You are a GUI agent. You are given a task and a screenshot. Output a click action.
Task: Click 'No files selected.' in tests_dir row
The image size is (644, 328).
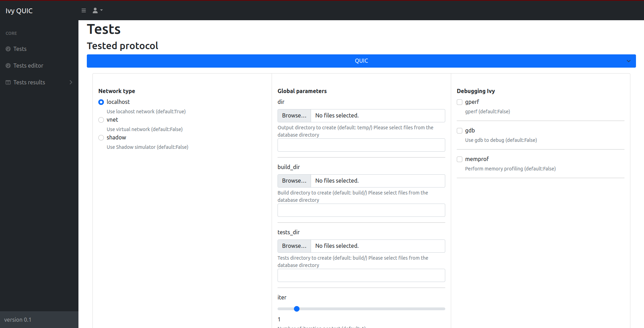[337, 246]
